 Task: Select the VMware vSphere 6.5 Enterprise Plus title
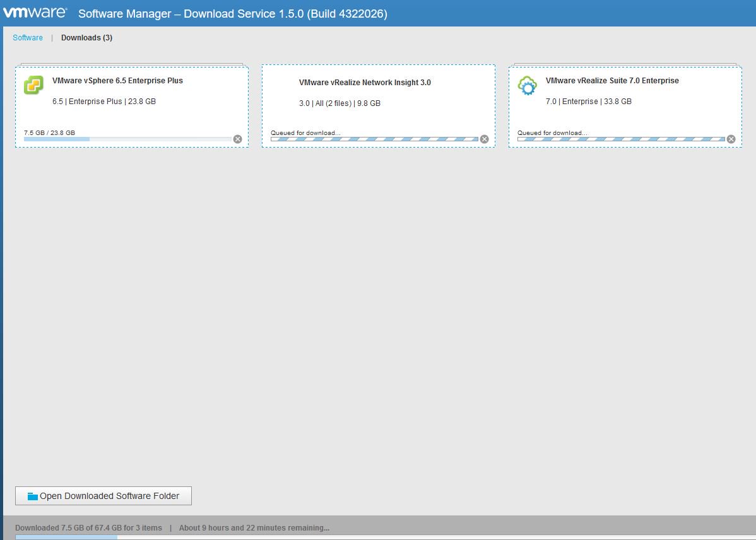(117, 81)
